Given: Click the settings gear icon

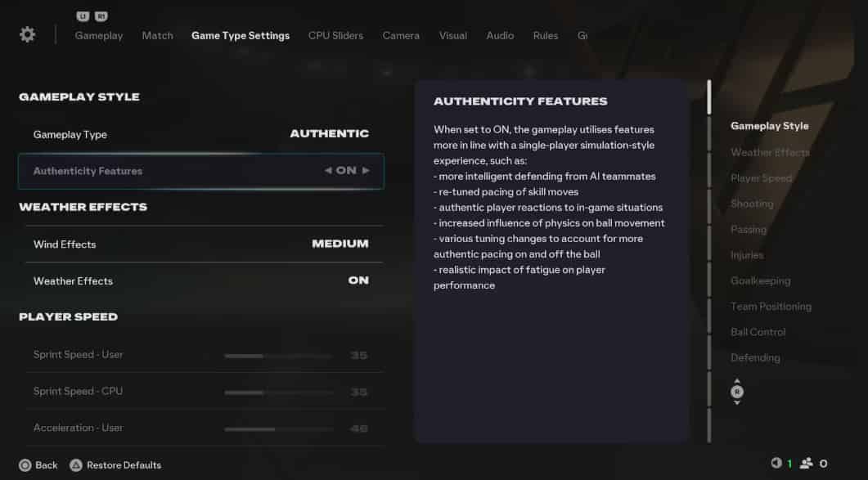Looking at the screenshot, I should [x=28, y=34].
